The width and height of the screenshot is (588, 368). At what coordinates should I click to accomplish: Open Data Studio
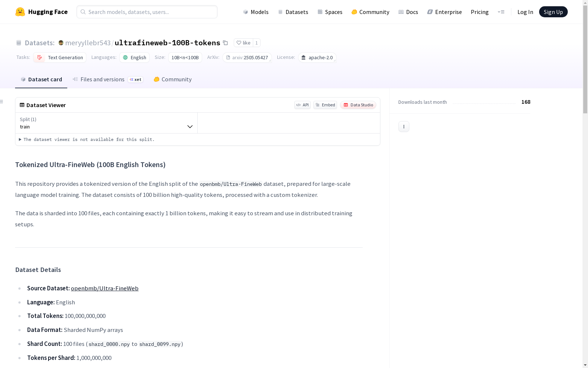(x=358, y=105)
